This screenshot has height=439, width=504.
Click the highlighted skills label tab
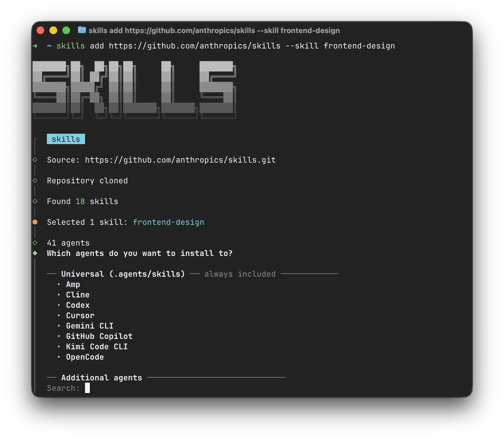(66, 139)
